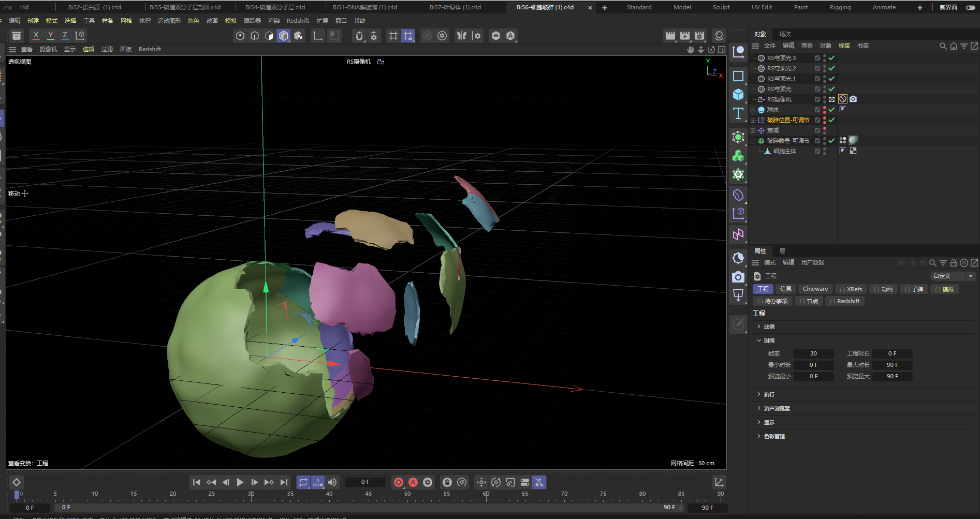
Task: Expand the 资产浏览器 section
Action: pyautogui.click(x=759, y=408)
